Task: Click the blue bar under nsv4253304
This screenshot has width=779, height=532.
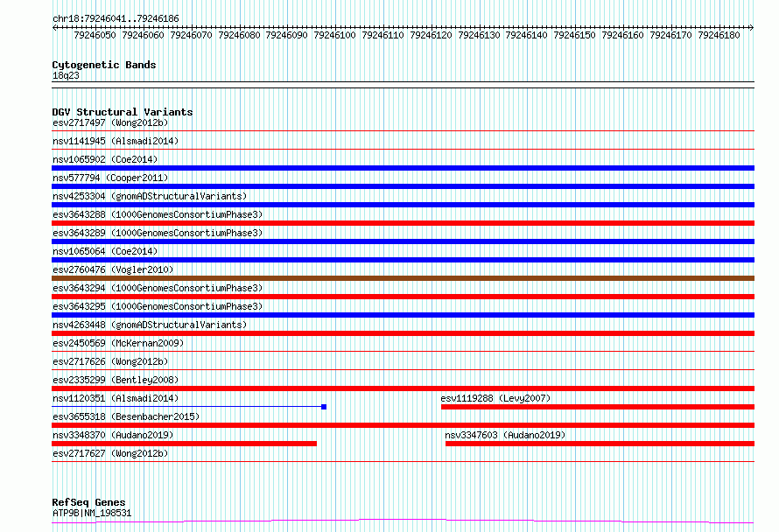Action: (403, 205)
